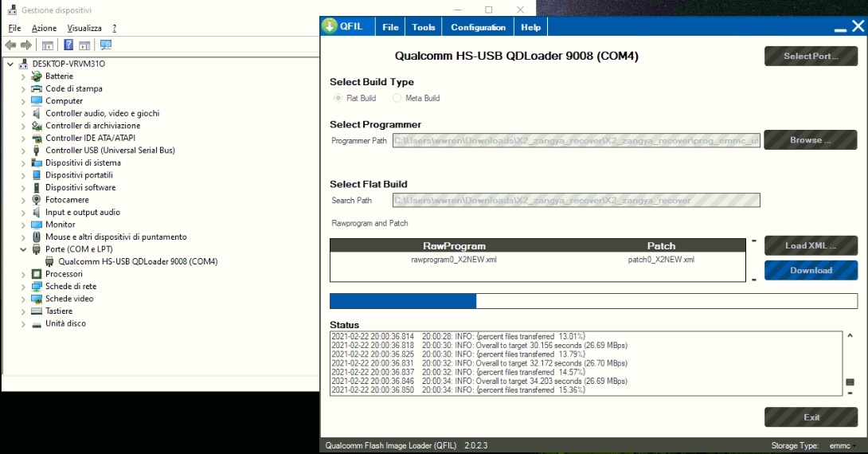Collapse the Porte (COM e LPT) node
Screen dimensions: 868x454
[23, 249]
